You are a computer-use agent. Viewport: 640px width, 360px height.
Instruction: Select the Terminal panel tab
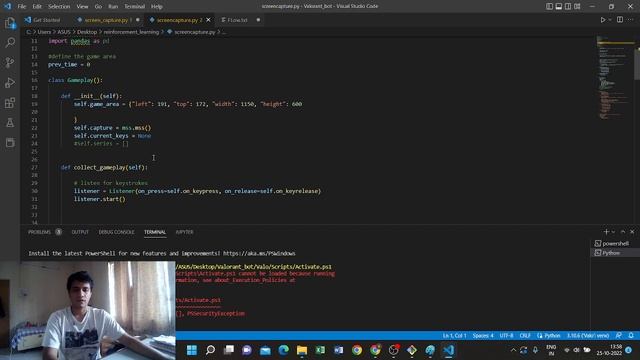155,232
